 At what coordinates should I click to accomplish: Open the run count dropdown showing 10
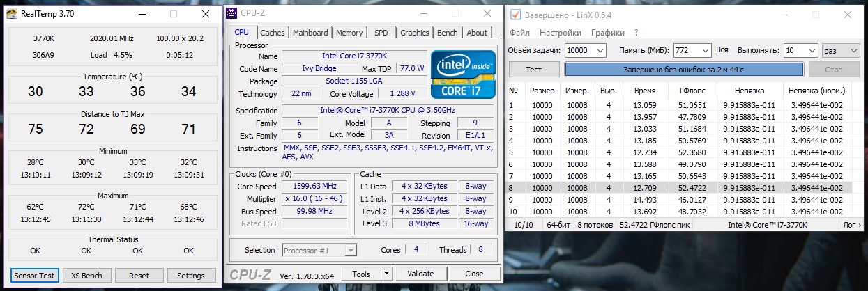click(812, 50)
